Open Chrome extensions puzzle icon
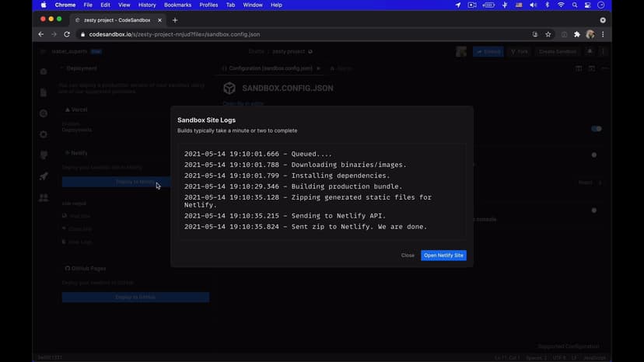644x362 pixels. point(576,34)
